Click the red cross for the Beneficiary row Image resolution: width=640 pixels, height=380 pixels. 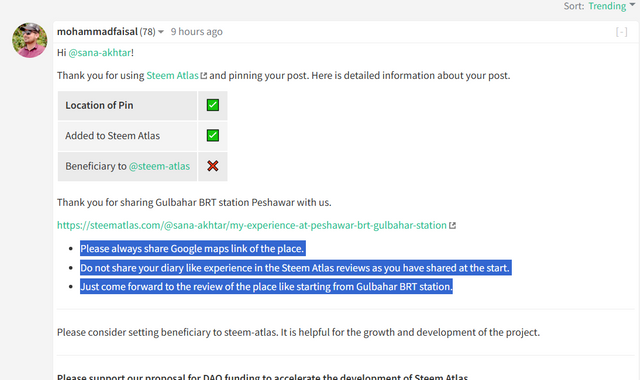click(213, 166)
